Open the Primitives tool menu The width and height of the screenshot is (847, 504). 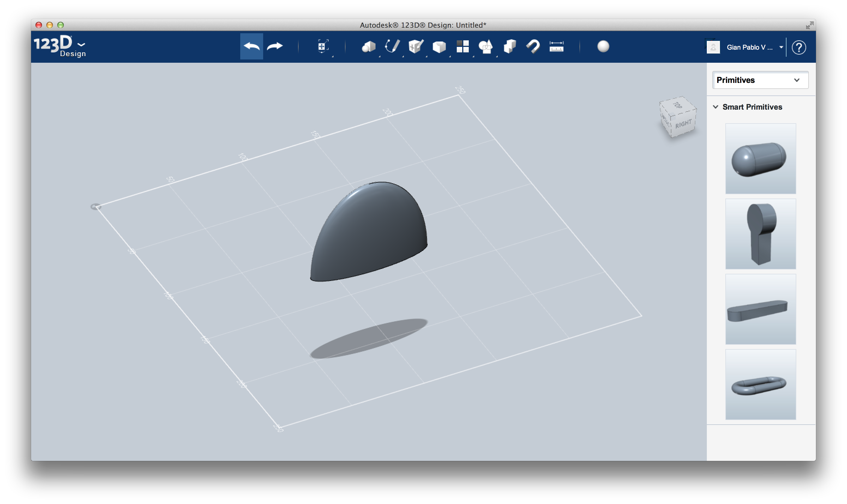click(x=369, y=47)
